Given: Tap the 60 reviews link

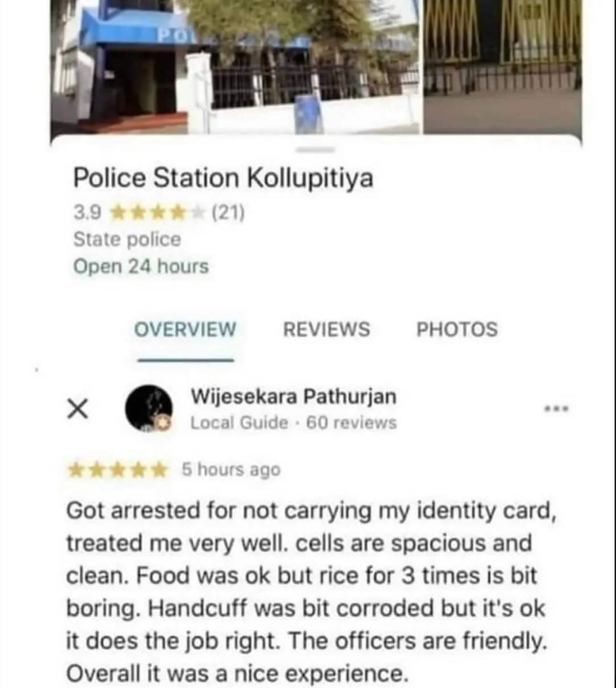Looking at the screenshot, I should pyautogui.click(x=351, y=423).
